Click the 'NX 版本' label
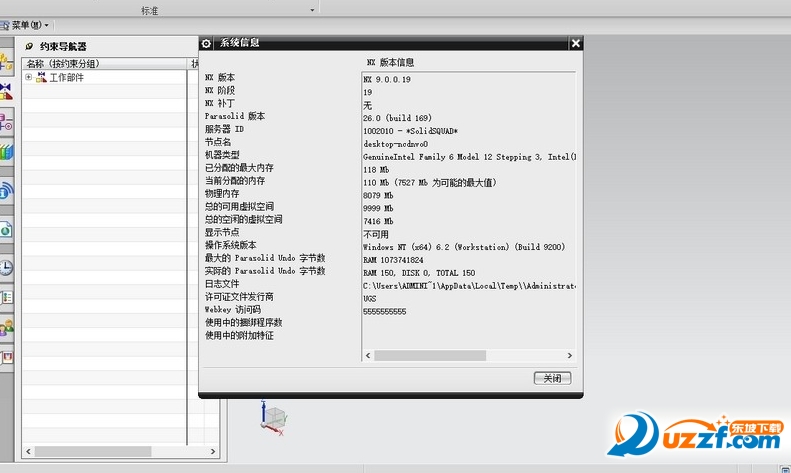Screen dimensions: 791x473 coord(220,77)
